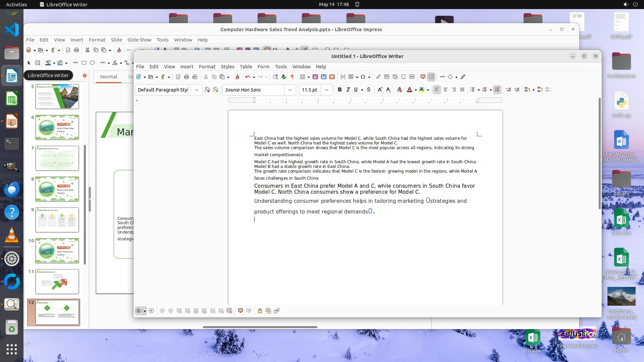This screenshot has height=362, width=644.
Task: Expand the font name dropdown
Action: (290, 90)
